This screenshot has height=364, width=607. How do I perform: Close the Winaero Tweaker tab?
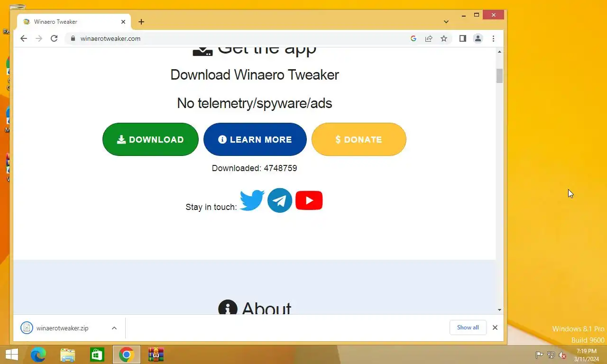pyautogui.click(x=123, y=22)
